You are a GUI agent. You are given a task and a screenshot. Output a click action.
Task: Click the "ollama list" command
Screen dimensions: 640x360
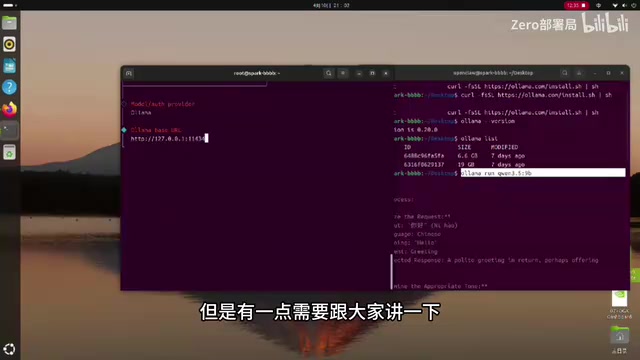pyautogui.click(x=479, y=139)
